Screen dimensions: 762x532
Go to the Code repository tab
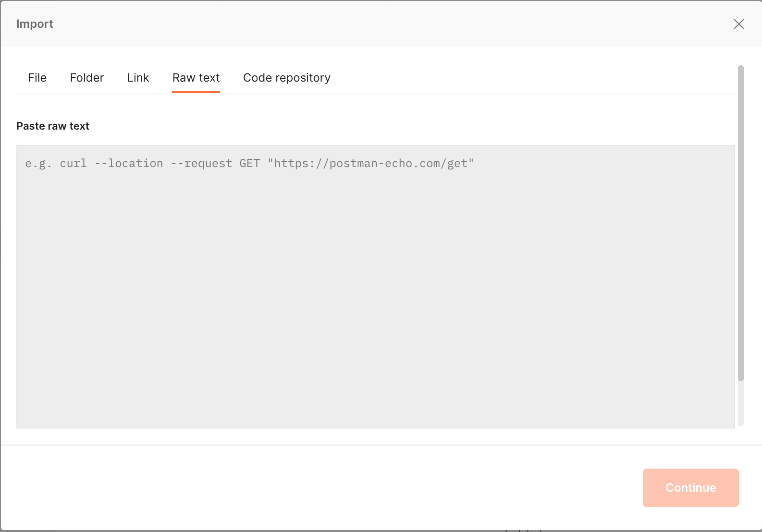pos(287,78)
